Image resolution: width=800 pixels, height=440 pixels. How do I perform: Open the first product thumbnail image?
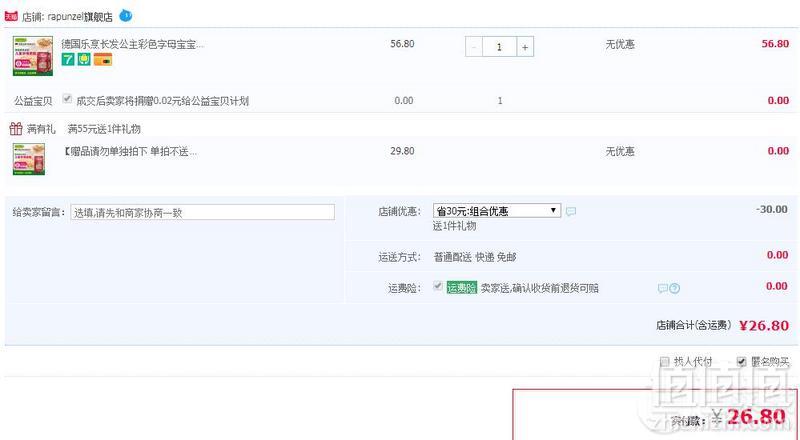33,56
